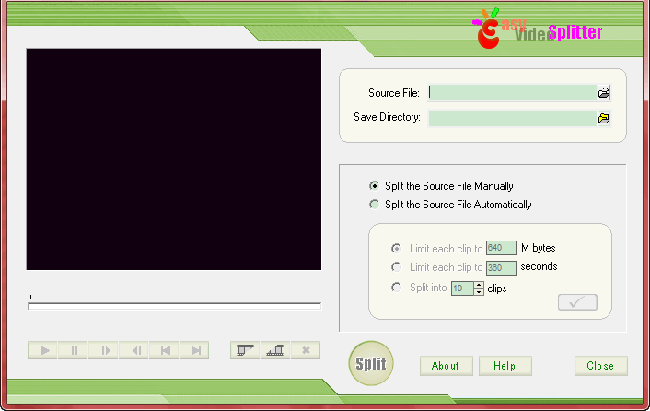Focus the Source File field

[x=512, y=92]
